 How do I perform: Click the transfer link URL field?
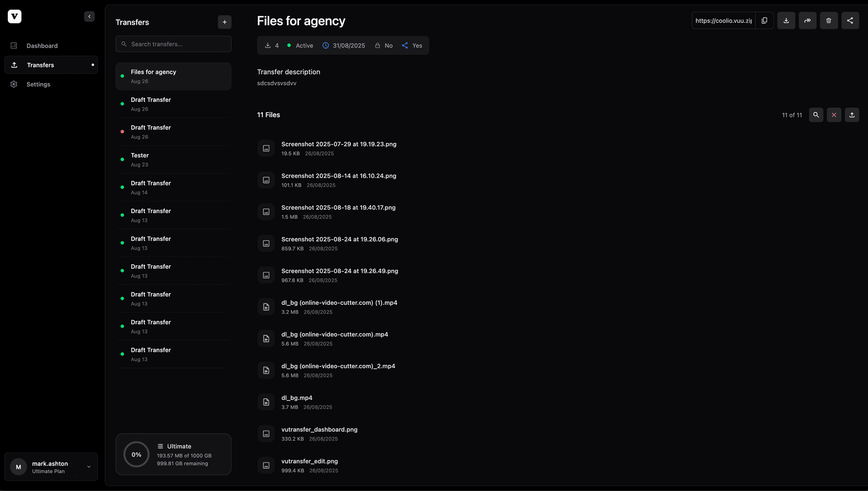click(723, 21)
